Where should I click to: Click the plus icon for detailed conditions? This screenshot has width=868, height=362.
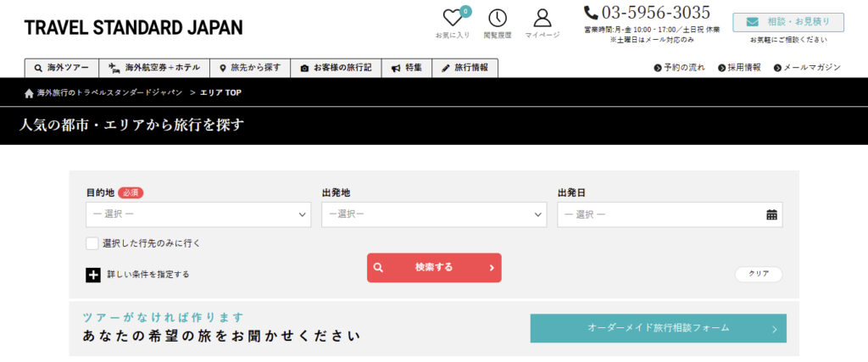pyautogui.click(x=93, y=275)
